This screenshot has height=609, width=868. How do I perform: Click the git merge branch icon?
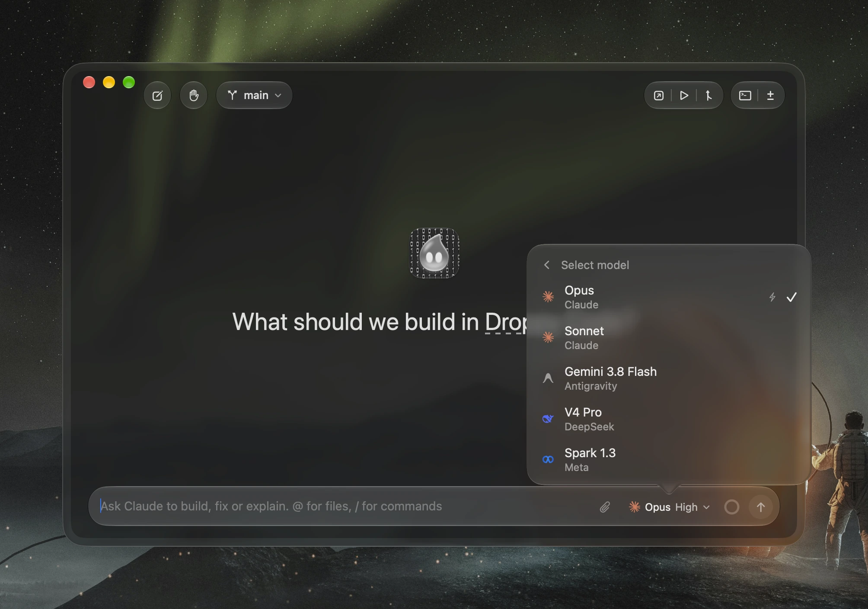(708, 95)
